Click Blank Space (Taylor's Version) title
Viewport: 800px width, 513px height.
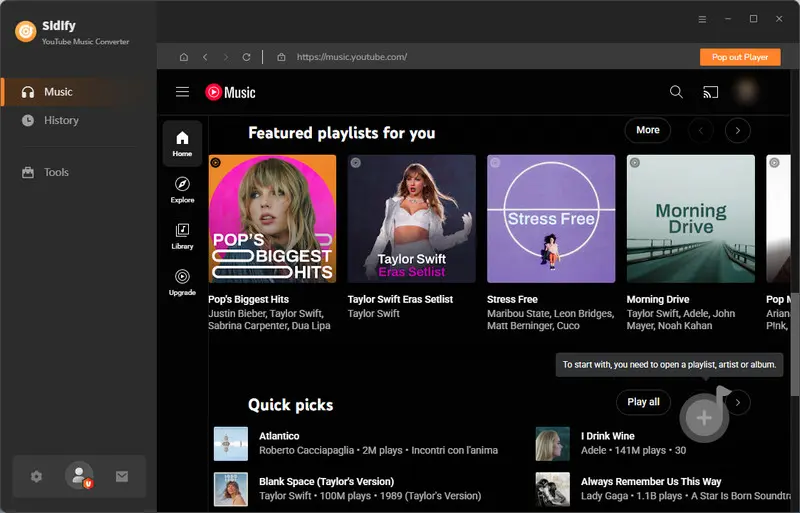click(x=327, y=482)
